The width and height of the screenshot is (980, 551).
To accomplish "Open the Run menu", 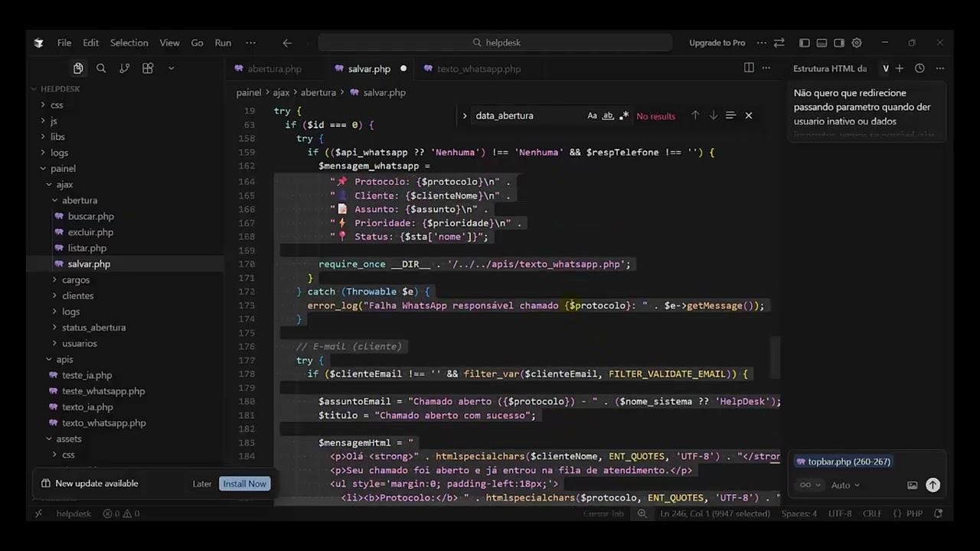I will click(x=223, y=43).
